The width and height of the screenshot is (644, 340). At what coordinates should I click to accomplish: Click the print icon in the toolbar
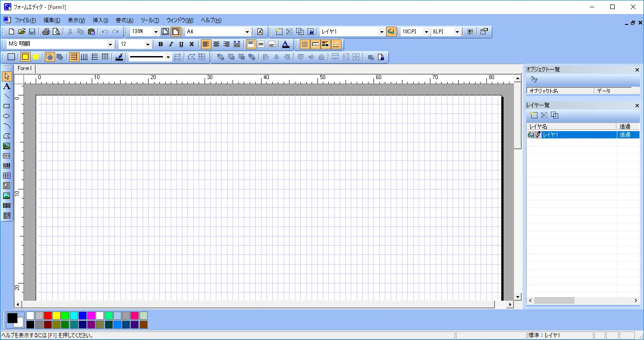pos(46,32)
